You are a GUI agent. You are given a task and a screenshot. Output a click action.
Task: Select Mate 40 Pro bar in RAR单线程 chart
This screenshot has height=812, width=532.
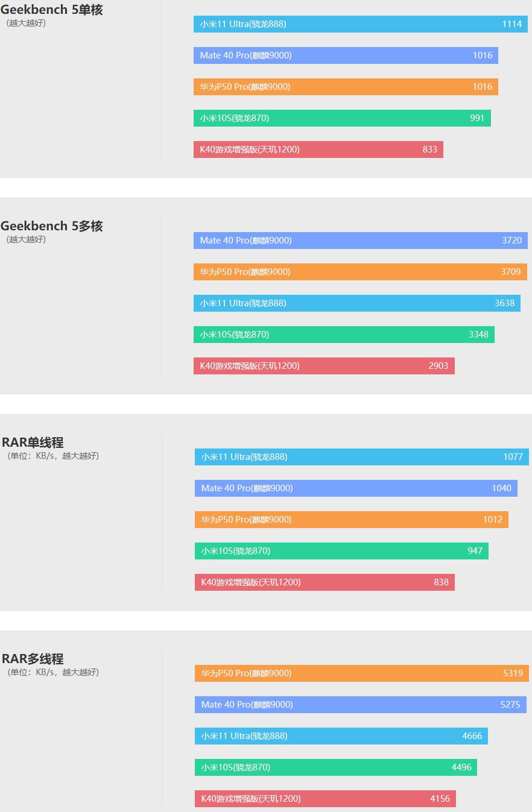click(x=356, y=488)
